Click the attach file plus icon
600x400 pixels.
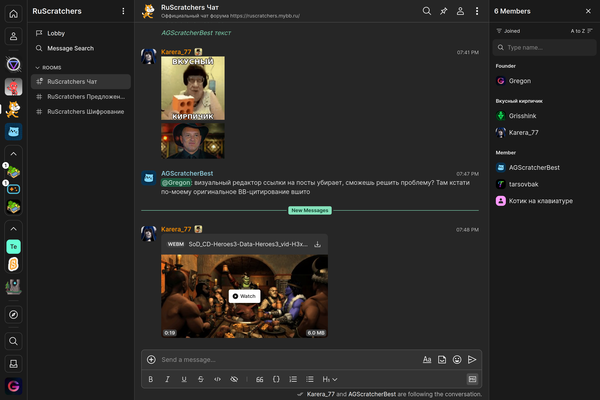pyautogui.click(x=151, y=359)
